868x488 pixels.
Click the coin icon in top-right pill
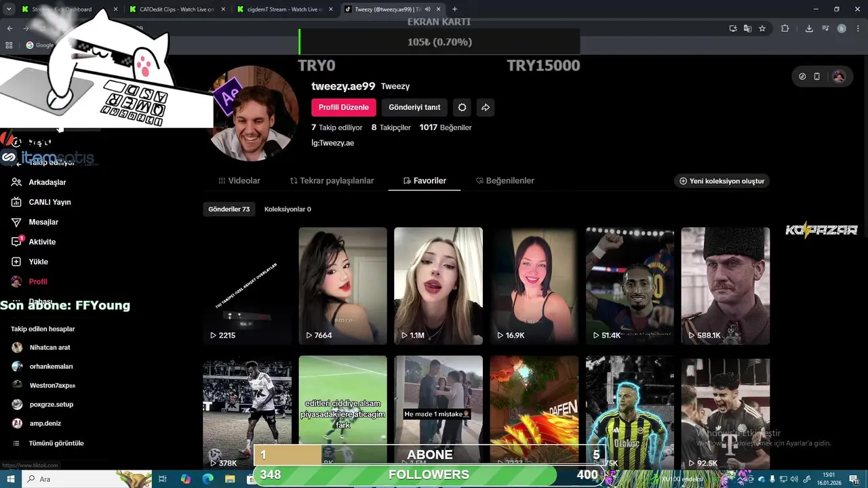coord(802,77)
